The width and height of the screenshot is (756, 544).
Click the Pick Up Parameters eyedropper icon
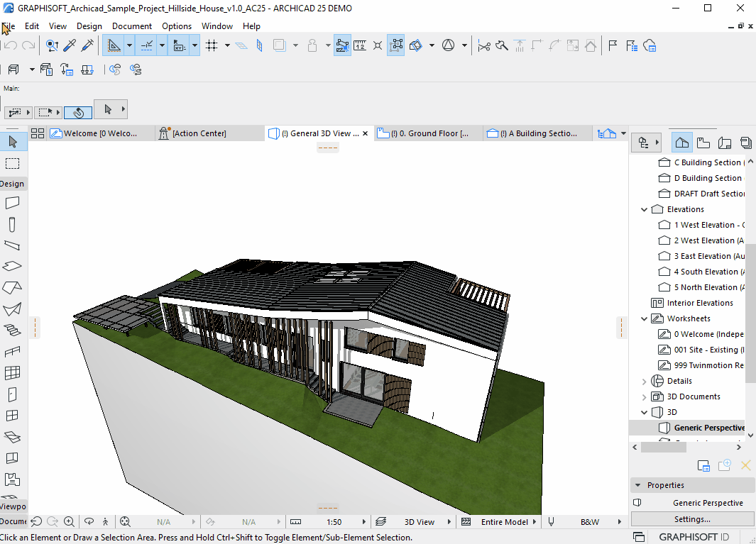coord(70,45)
